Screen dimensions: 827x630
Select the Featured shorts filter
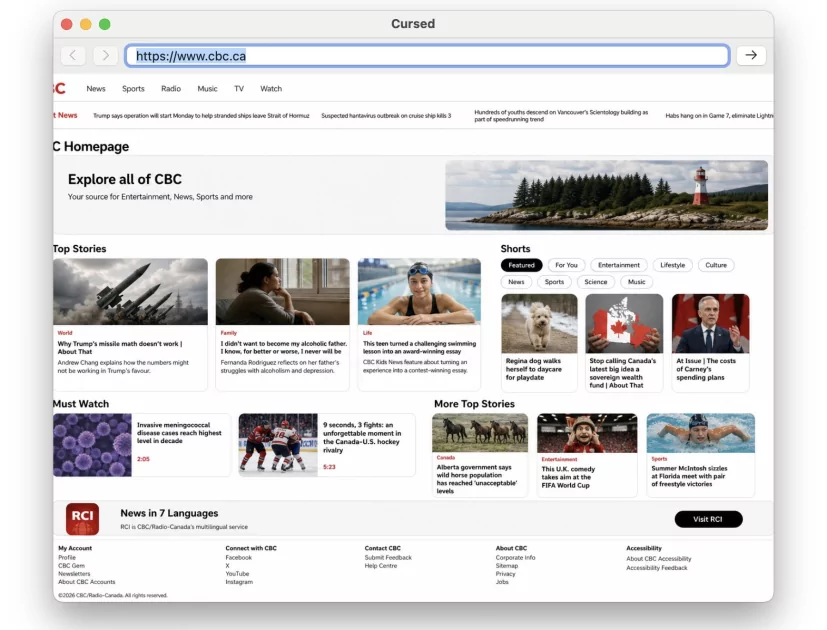(x=522, y=265)
